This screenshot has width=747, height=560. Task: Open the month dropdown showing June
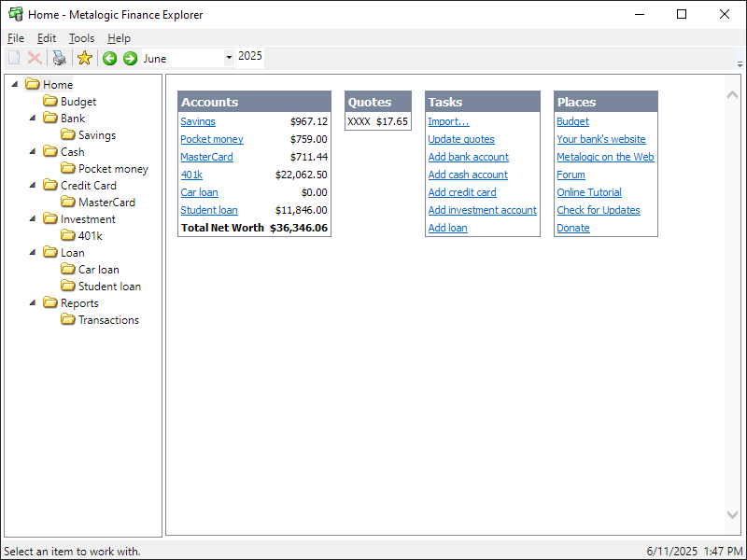coord(229,58)
